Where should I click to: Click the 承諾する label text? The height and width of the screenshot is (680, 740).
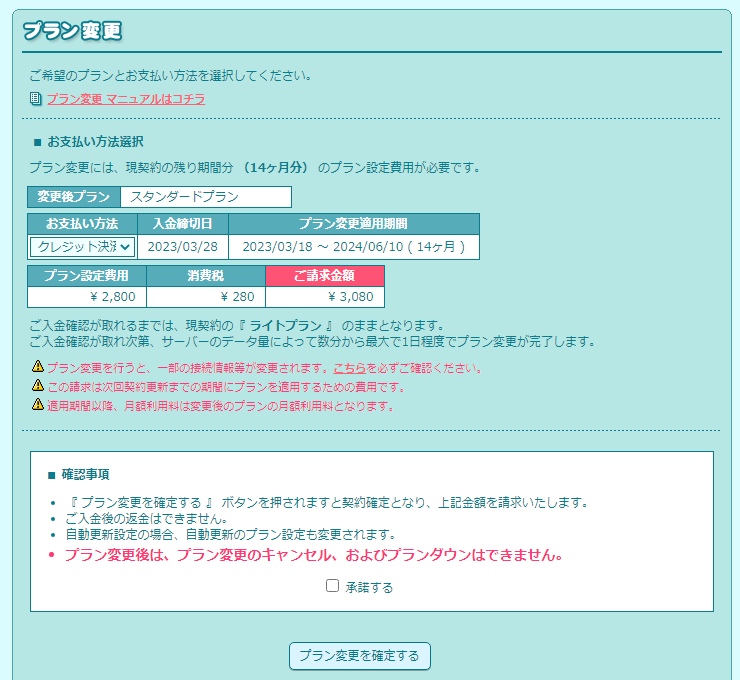[x=369, y=587]
